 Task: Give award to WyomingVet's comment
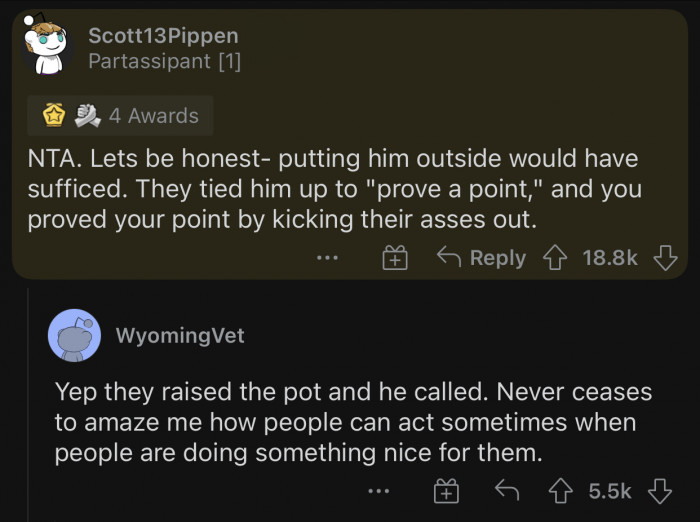pos(445,491)
